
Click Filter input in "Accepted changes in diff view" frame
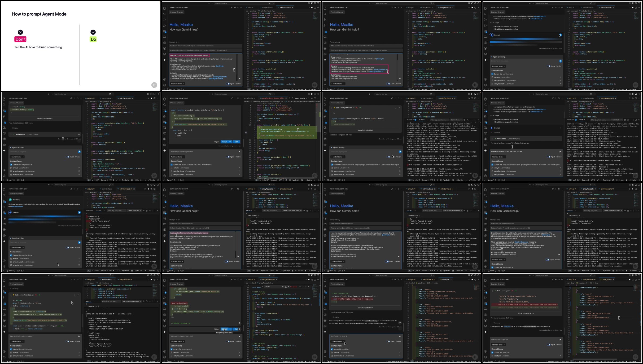tap(439, 120)
